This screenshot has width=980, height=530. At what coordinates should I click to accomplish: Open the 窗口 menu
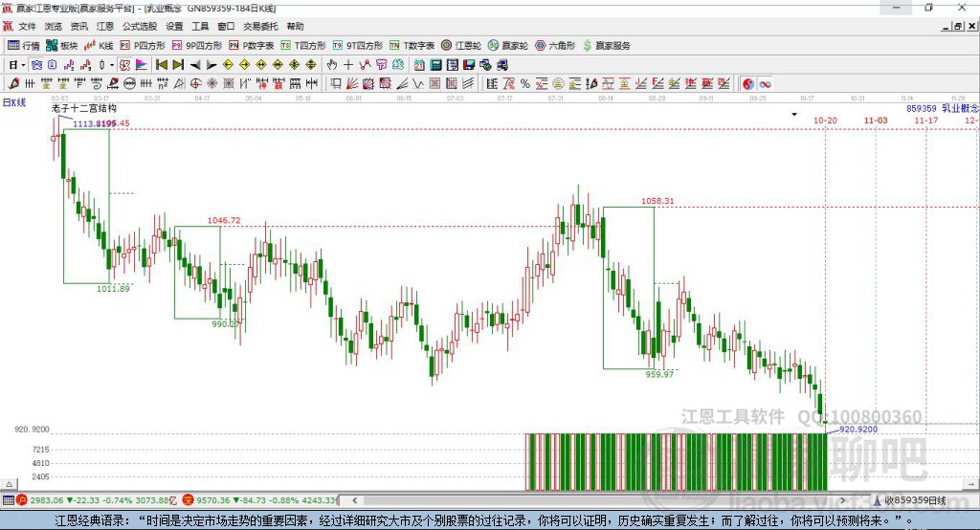(226, 26)
